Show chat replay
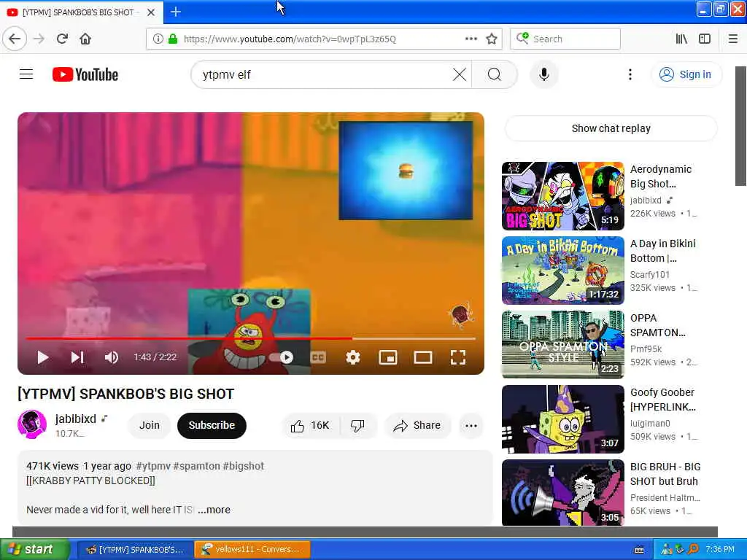Screen dimensions: 747x560 tap(611, 128)
